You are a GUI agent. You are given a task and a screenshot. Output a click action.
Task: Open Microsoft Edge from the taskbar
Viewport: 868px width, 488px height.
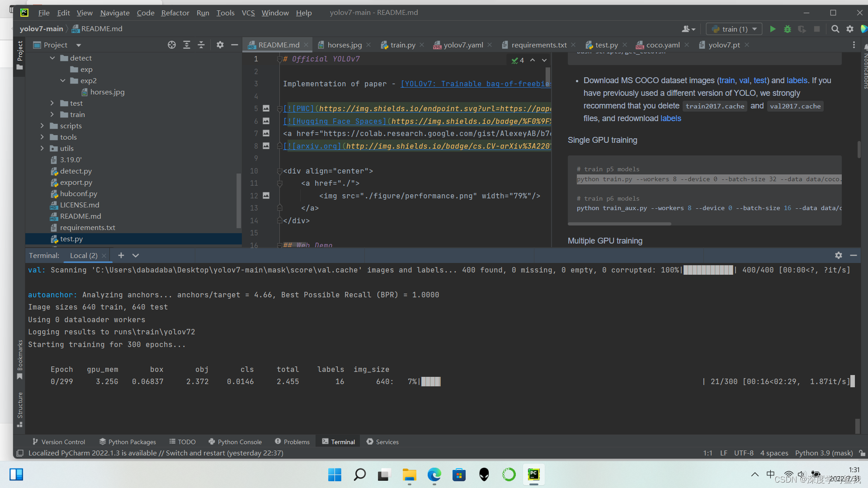(x=434, y=474)
